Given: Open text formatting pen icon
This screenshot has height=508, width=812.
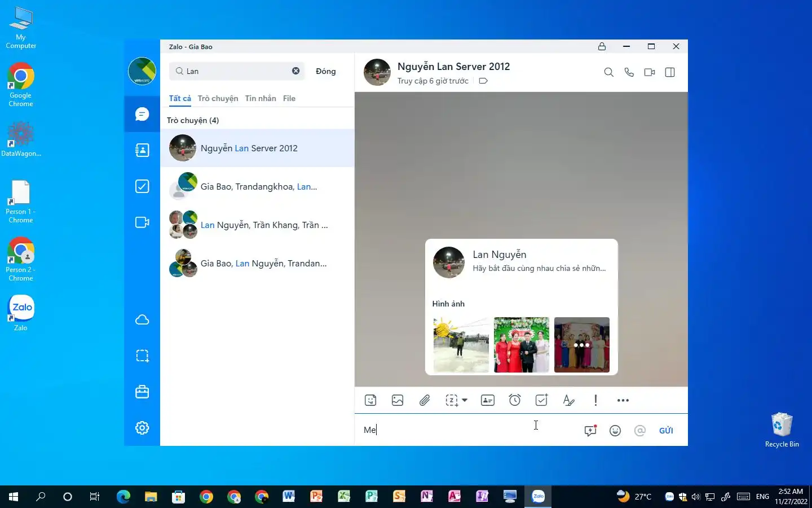Looking at the screenshot, I should (568, 400).
